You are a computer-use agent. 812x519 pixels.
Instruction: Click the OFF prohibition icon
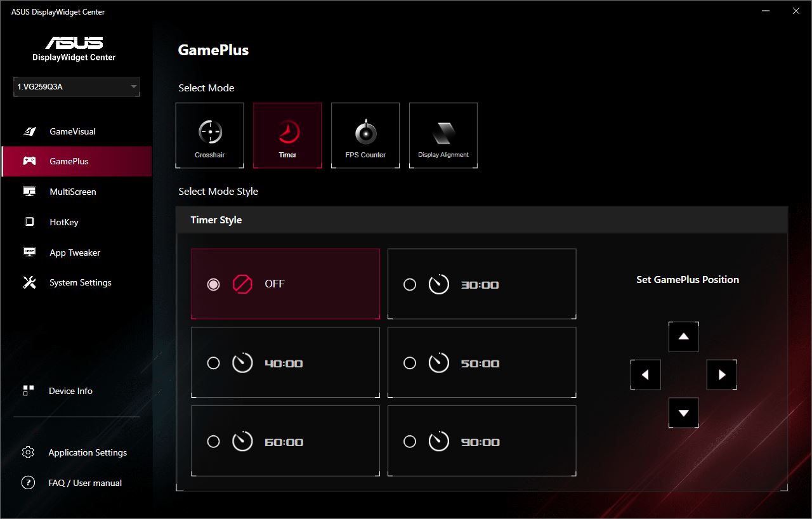tap(242, 284)
